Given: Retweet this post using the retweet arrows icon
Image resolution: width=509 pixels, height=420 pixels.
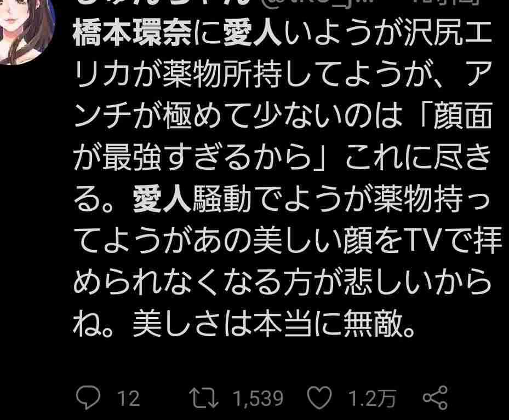Looking at the screenshot, I should click(204, 398).
